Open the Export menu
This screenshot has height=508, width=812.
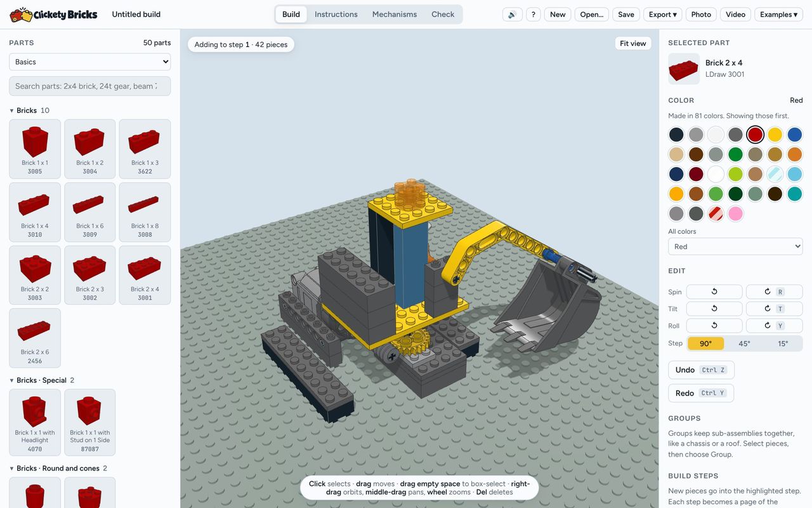coord(663,14)
